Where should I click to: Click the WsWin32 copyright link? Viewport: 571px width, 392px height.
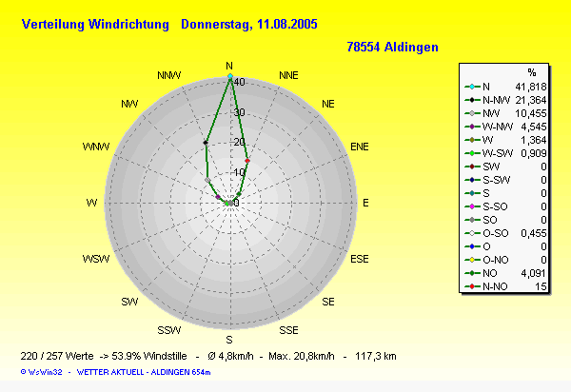tap(42, 371)
